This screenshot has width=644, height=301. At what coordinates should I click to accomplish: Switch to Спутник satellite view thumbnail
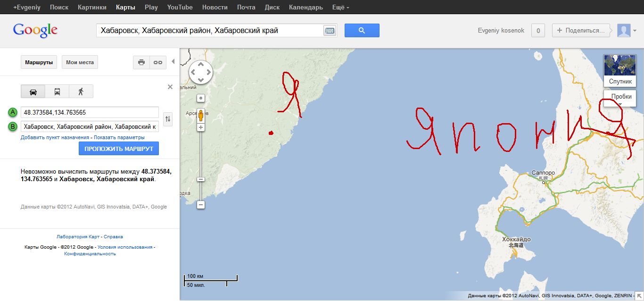coord(620,71)
